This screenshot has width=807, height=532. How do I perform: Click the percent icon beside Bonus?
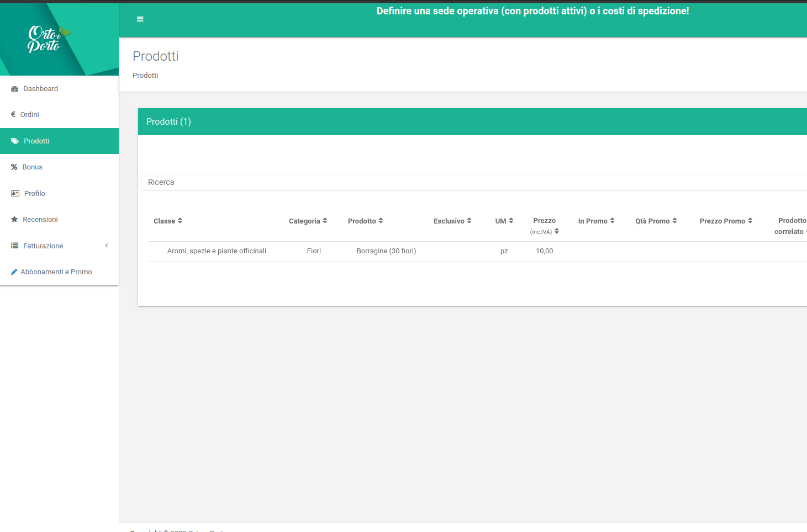[14, 167]
